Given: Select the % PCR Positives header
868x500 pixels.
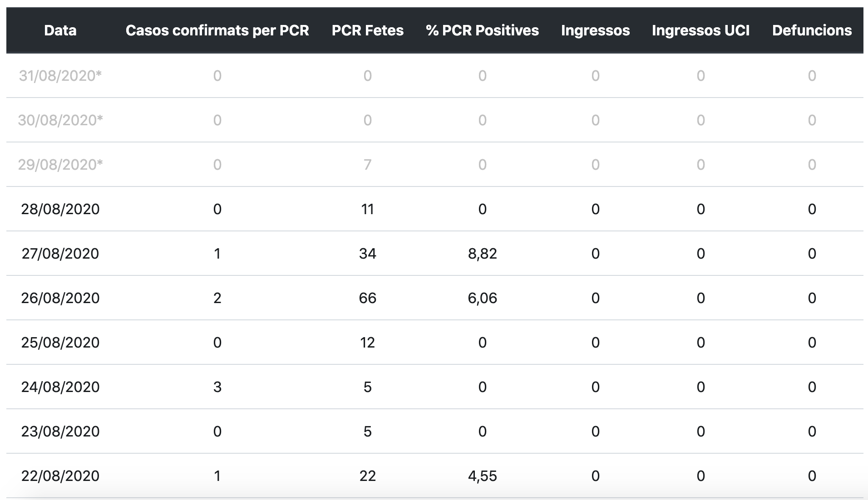Looking at the screenshot, I should 482,30.
